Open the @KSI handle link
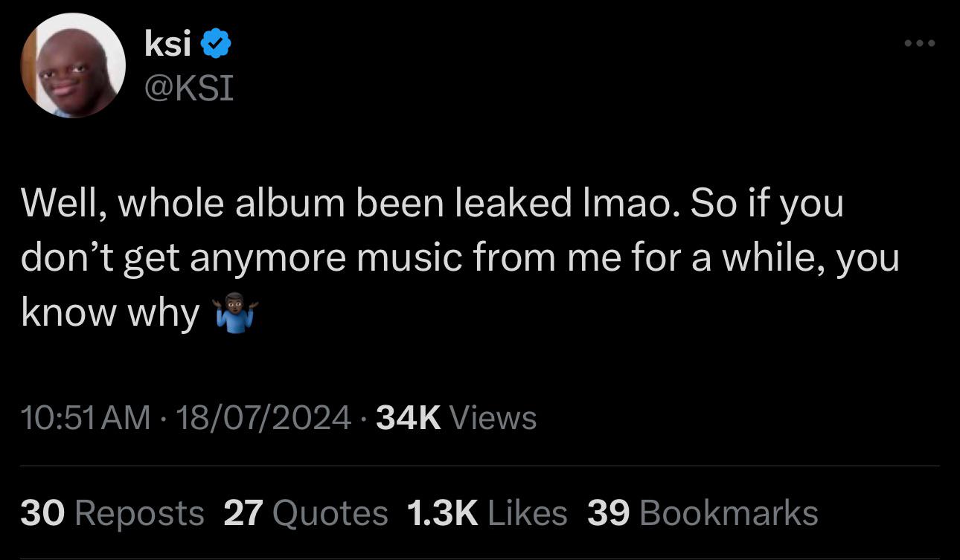Viewport: 960px width, 560px height. (188, 88)
